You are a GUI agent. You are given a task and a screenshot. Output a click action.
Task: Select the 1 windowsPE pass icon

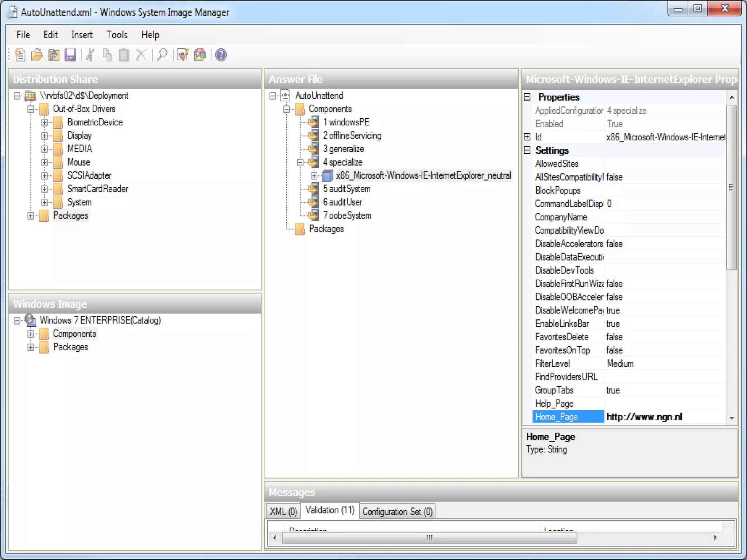tap(313, 122)
